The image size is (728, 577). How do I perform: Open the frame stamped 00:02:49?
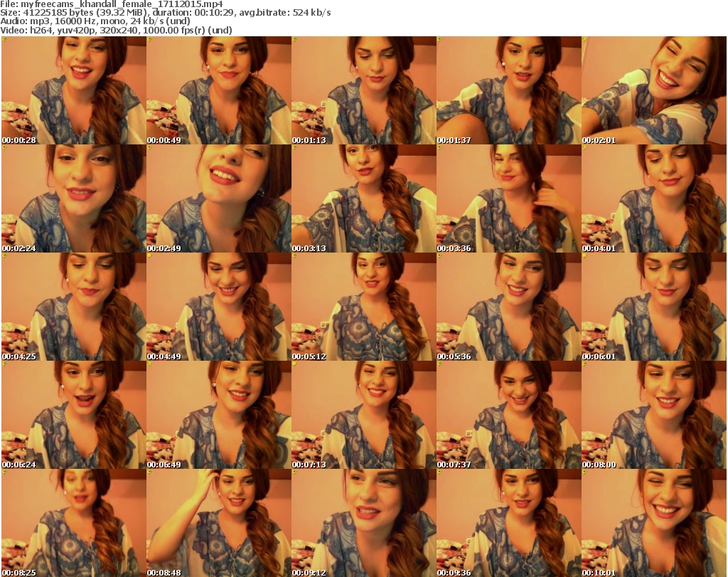click(x=219, y=198)
